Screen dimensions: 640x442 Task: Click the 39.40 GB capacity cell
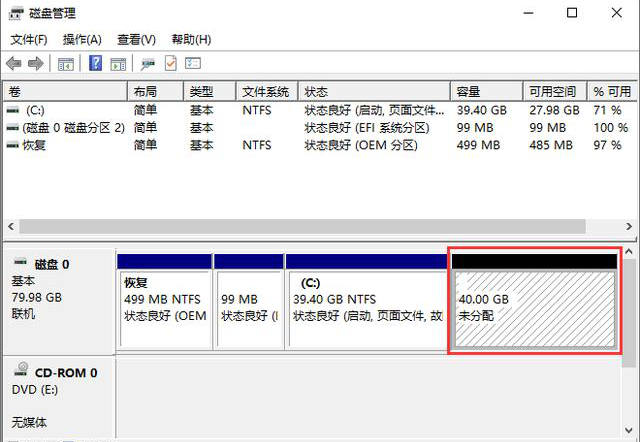482,110
